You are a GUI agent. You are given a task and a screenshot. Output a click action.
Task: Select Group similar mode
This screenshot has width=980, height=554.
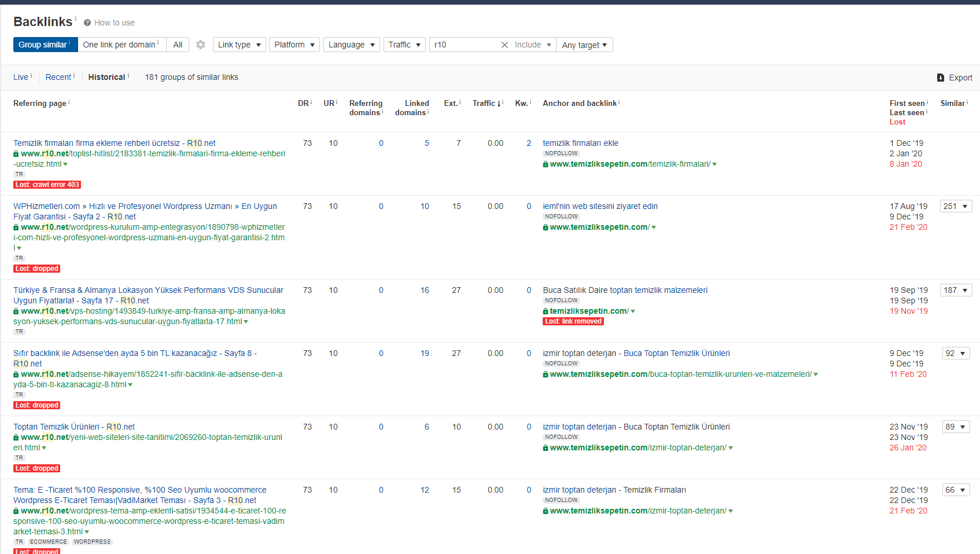(45, 45)
